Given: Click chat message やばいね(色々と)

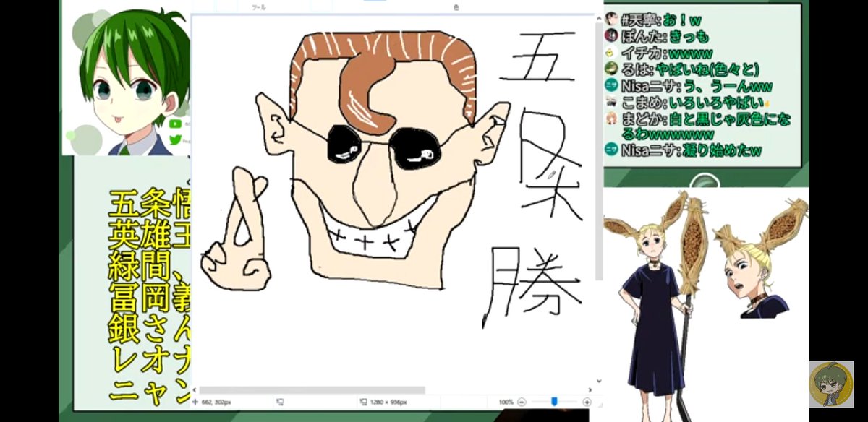Looking at the screenshot, I should pos(707,69).
